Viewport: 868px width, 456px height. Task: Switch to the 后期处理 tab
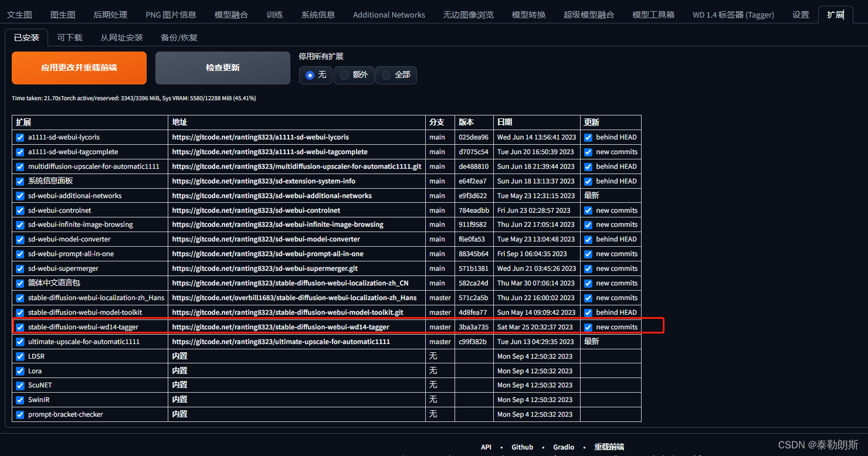tap(110, 15)
